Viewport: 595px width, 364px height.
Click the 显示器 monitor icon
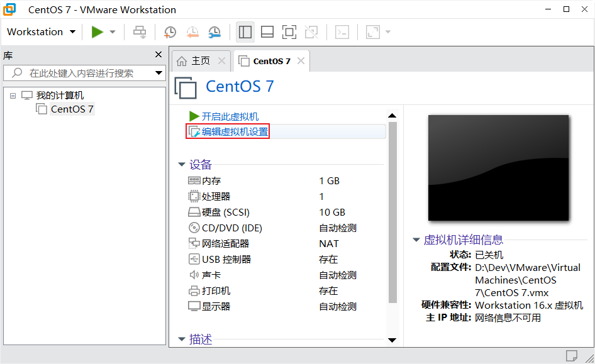194,306
